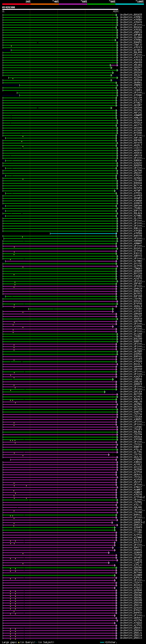Screen dimensions: 146x644
Task: Open the UniRef100_A5C4E6 hit
Action: [x=131, y=65]
